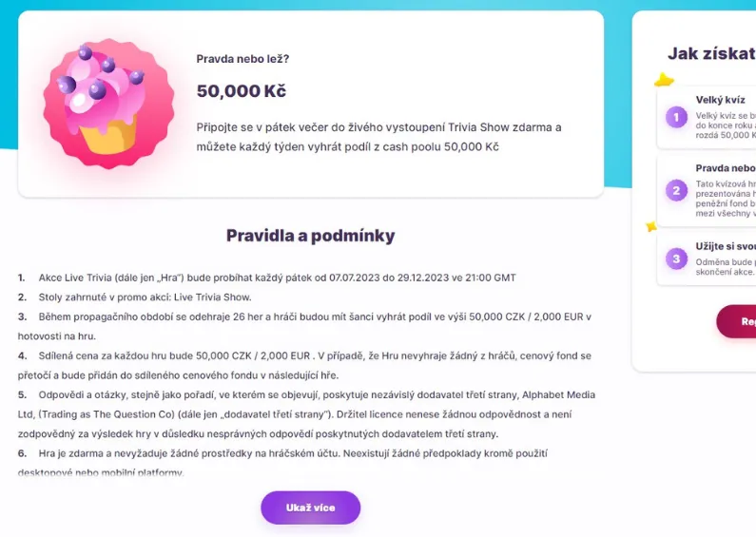This screenshot has width=756, height=537.
Task: Click the purple step 3 circle
Action: click(676, 259)
